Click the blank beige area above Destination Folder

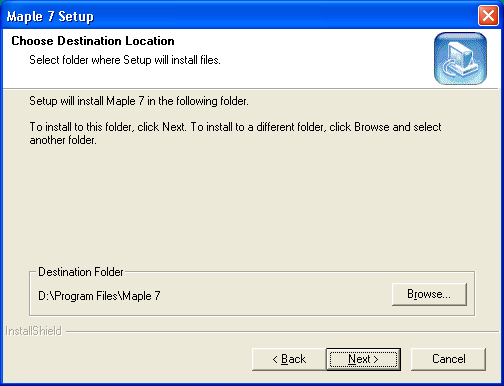252,207
